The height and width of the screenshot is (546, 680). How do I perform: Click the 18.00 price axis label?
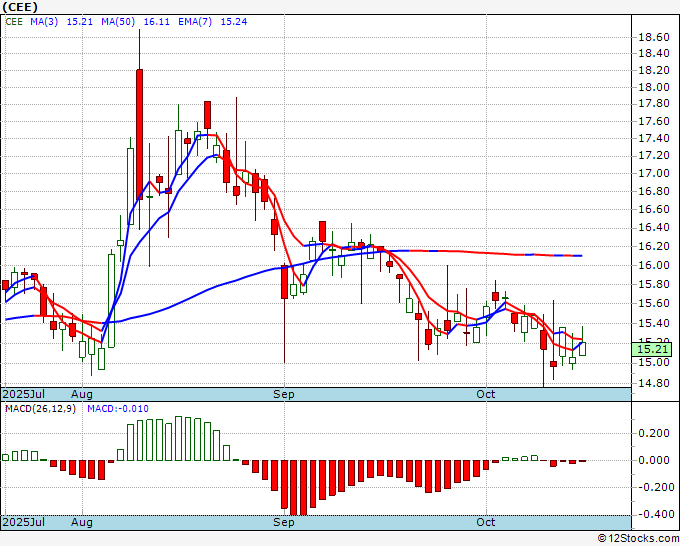654,87
